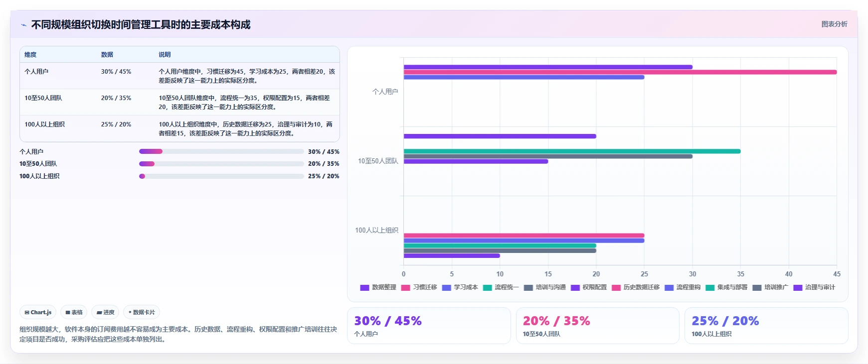868x364 pixels.
Task: Click the 个人用户 progress bar
Action: pos(221,151)
